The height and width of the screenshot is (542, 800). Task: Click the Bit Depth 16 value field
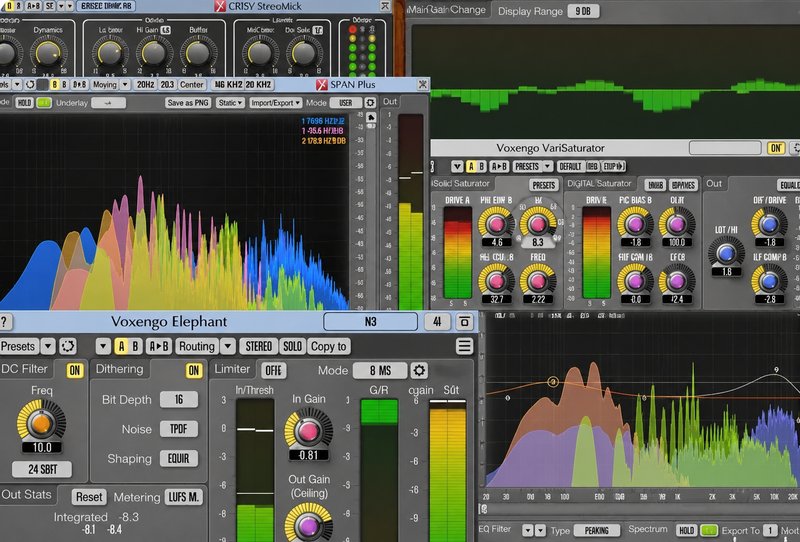tap(179, 399)
